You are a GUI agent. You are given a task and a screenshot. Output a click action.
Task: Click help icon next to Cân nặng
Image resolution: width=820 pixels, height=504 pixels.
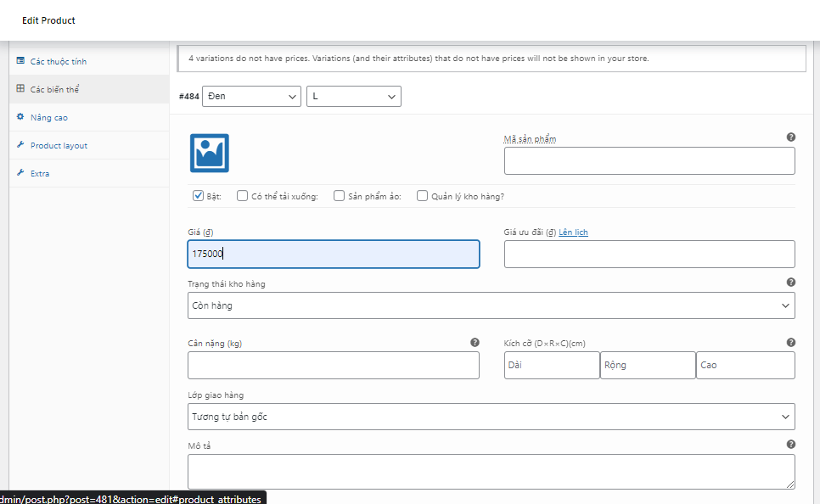(475, 343)
